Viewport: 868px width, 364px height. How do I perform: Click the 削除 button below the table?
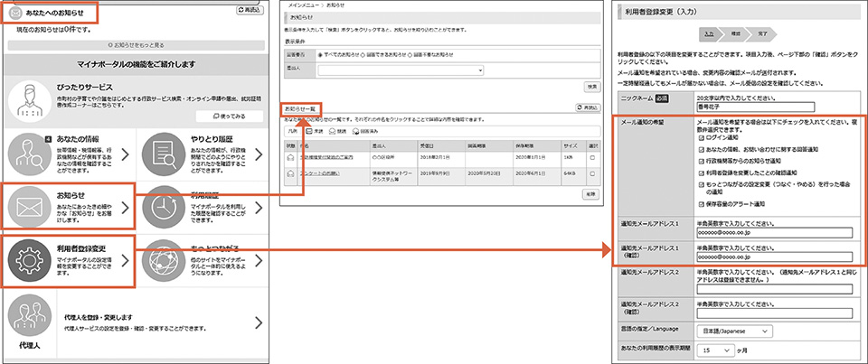tap(591, 194)
